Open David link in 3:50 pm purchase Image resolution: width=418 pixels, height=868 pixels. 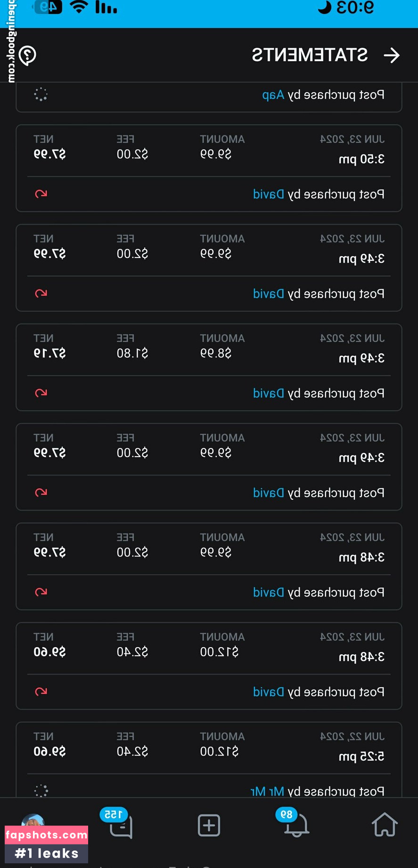point(269,194)
